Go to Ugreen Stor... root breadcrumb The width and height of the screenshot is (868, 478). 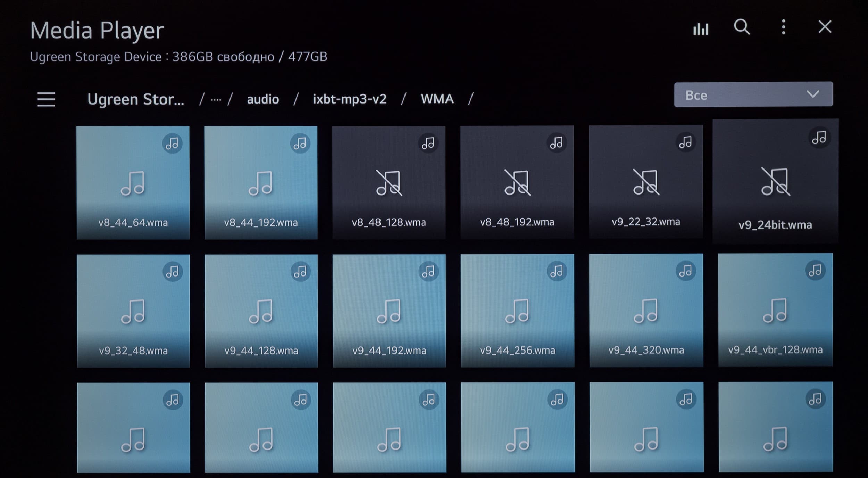[136, 99]
